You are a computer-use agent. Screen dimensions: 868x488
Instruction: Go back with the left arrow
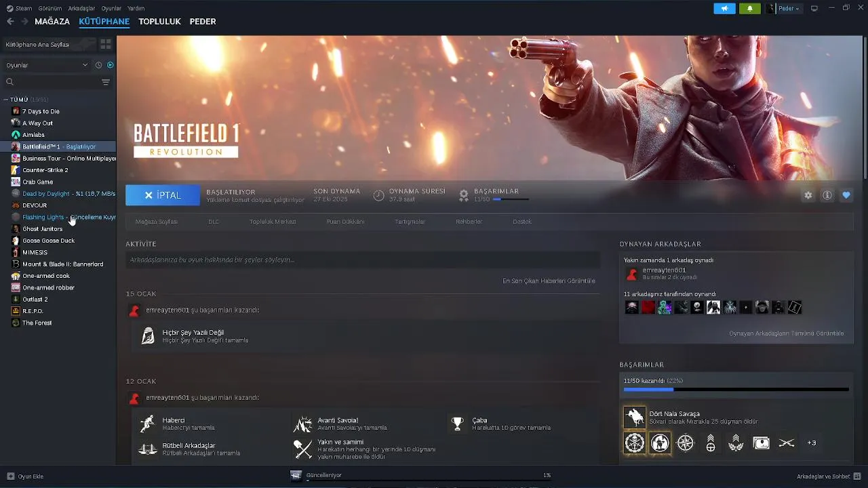tap(10, 21)
